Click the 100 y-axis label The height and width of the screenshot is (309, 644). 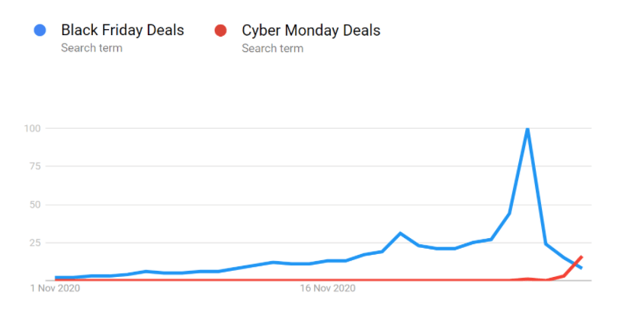coord(31,129)
